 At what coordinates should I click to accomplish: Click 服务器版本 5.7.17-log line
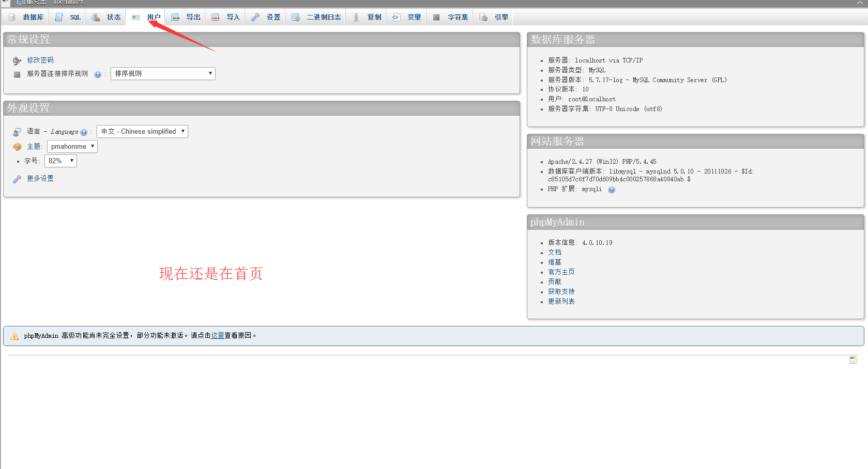(x=637, y=80)
